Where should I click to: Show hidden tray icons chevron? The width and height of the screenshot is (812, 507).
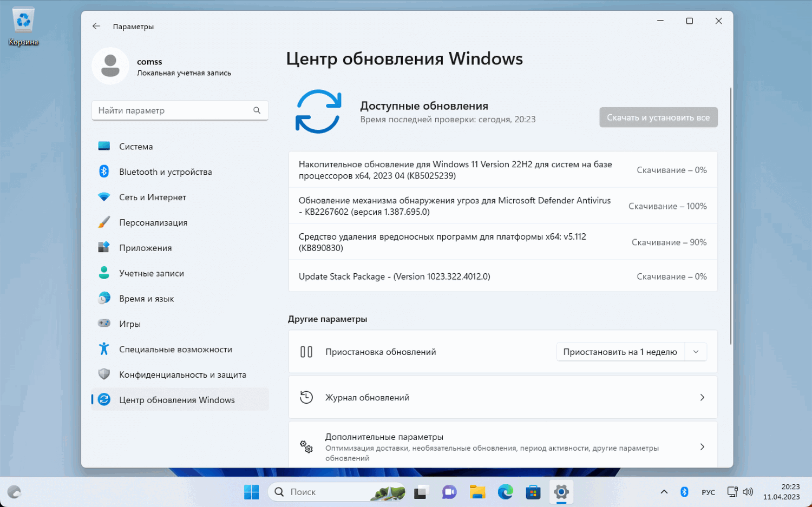click(x=664, y=492)
